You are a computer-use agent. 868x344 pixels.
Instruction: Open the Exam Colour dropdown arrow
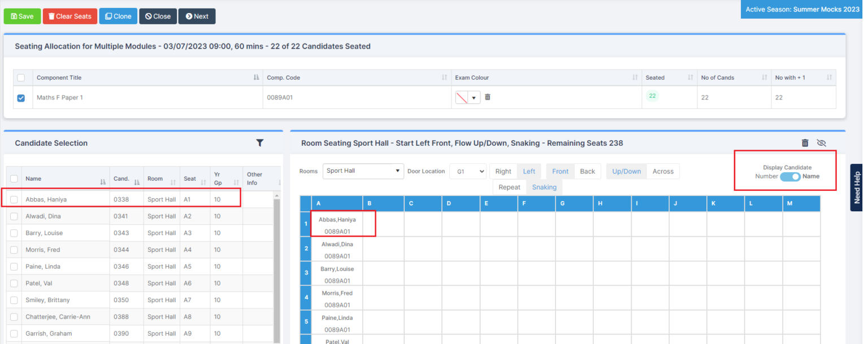[474, 98]
